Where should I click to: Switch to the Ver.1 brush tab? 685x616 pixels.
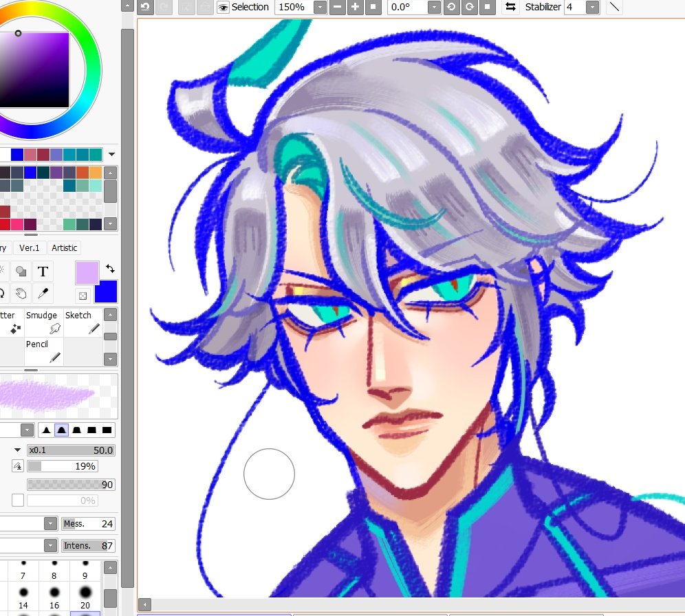coord(30,248)
